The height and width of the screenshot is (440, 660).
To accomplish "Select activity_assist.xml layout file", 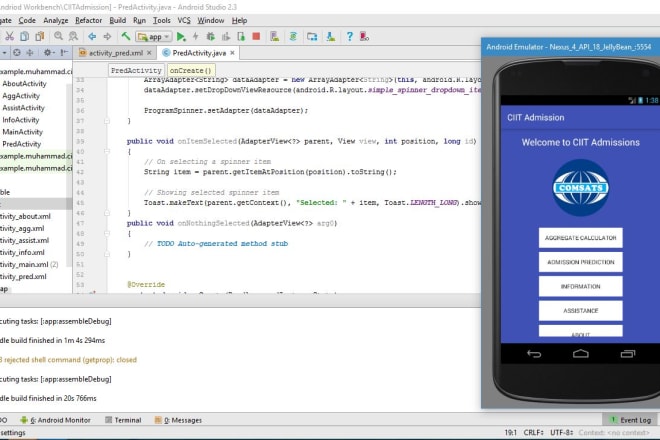I will [24, 240].
